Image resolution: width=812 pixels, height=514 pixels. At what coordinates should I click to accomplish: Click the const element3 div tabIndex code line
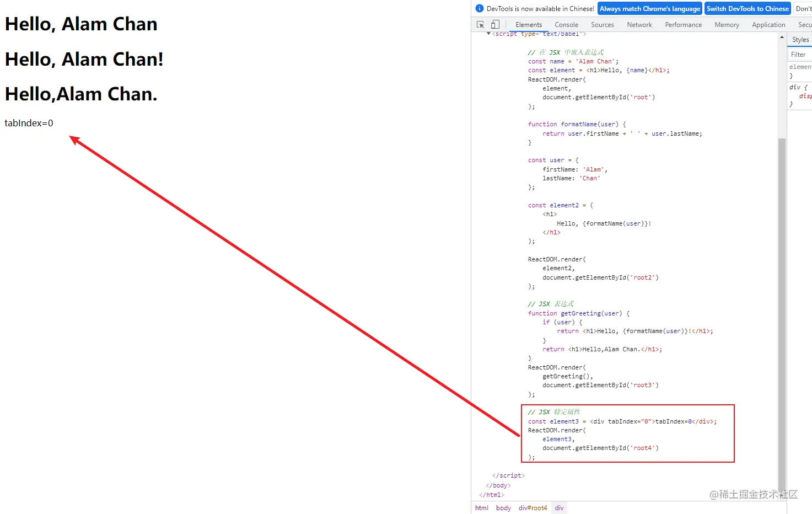[x=622, y=421]
